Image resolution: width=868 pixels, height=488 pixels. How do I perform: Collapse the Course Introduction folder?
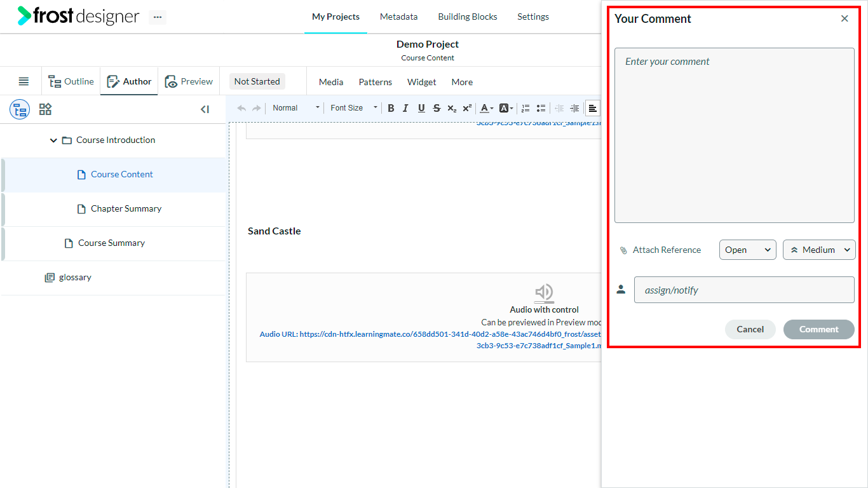53,140
